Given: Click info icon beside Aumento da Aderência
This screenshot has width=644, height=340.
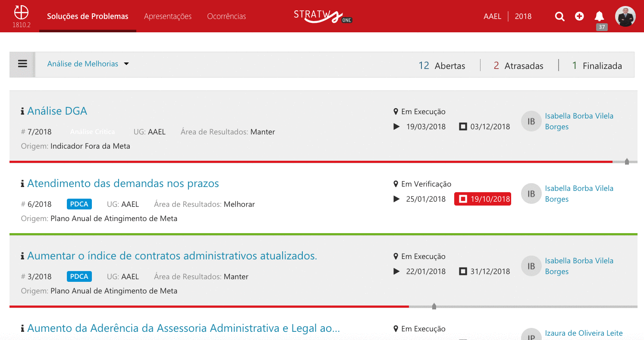Looking at the screenshot, I should 22,328.
